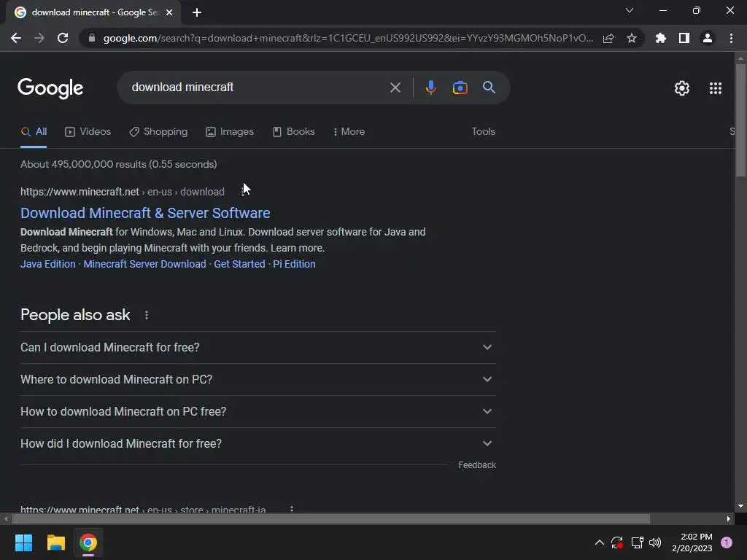747x560 pixels.
Task: Submit the search with the magnifier icon
Action: pos(489,87)
